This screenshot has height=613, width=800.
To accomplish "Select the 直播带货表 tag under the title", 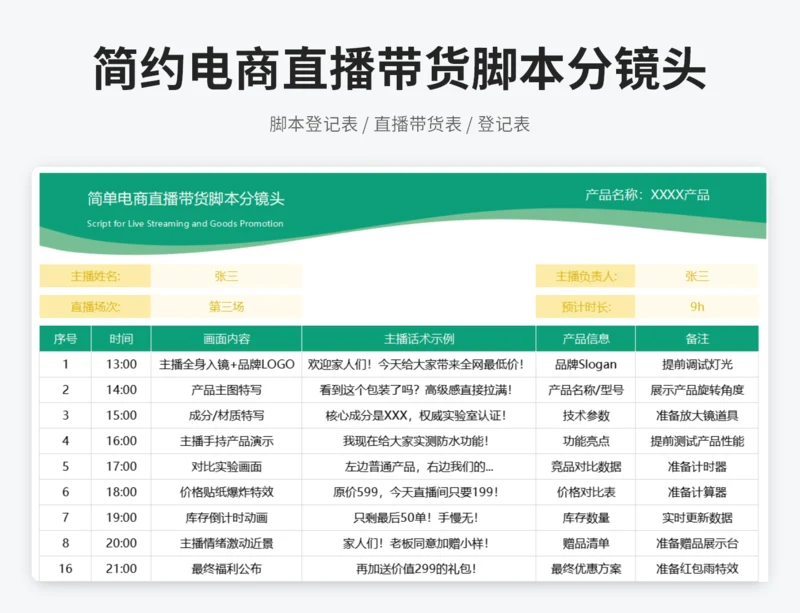I will 417,124.
